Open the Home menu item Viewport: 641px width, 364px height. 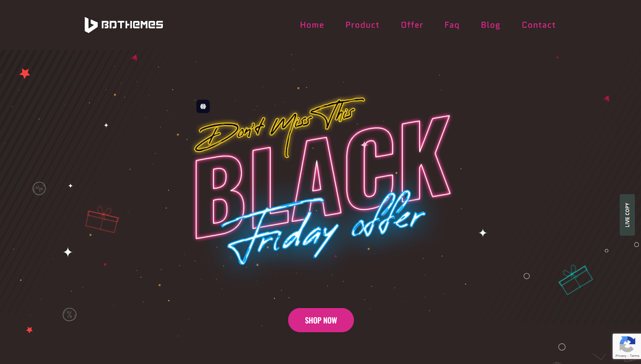point(312,25)
